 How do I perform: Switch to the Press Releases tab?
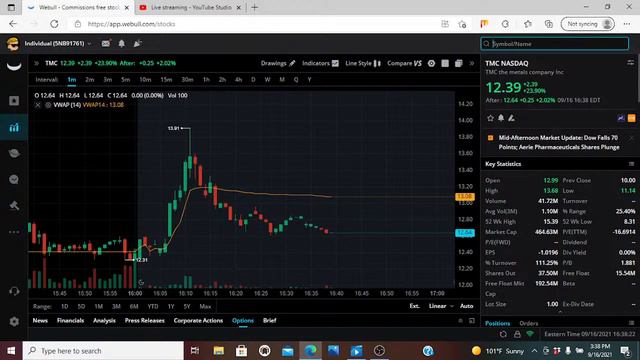144,320
